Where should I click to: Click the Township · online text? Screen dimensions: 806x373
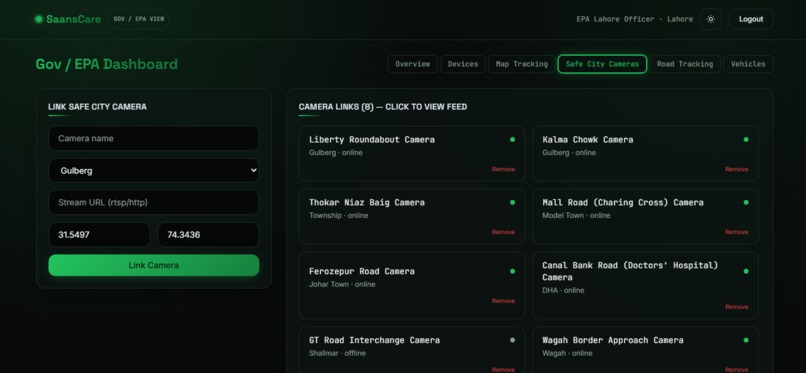point(338,216)
